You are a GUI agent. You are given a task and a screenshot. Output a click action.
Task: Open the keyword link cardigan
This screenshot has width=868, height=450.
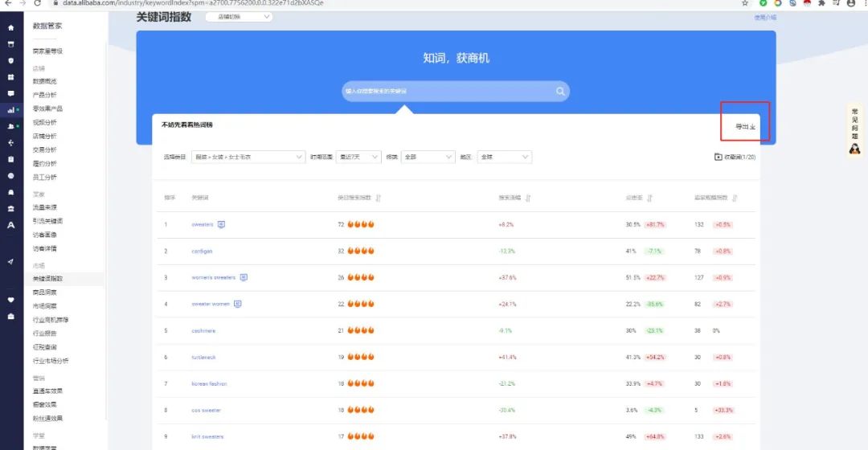coord(202,252)
